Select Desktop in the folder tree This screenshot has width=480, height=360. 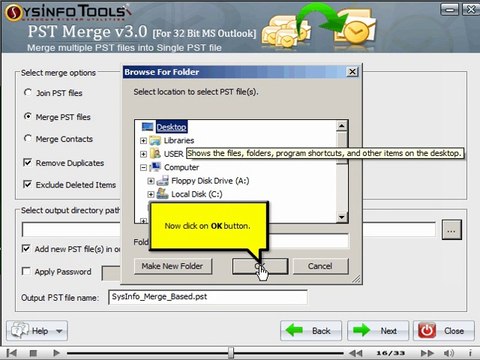(171, 127)
